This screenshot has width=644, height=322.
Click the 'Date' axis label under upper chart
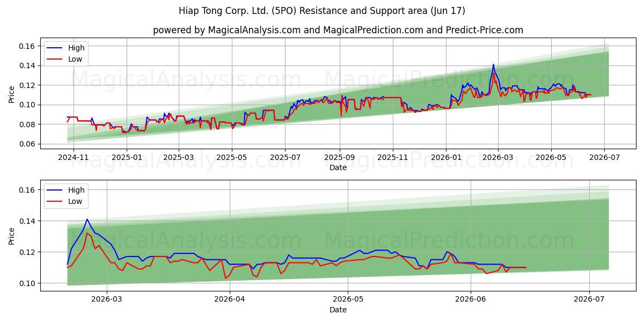click(x=338, y=167)
